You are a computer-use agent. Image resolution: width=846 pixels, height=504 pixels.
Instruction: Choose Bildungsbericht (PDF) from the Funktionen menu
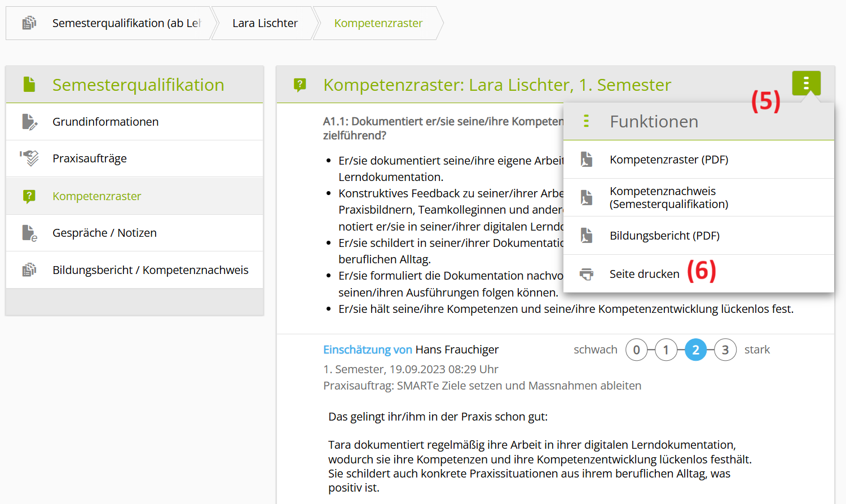pyautogui.click(x=664, y=236)
